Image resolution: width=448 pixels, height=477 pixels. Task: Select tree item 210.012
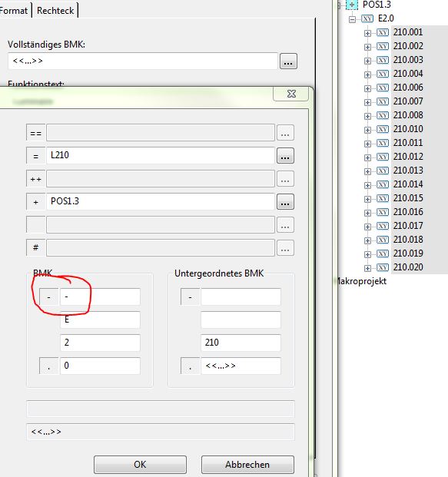tap(408, 157)
